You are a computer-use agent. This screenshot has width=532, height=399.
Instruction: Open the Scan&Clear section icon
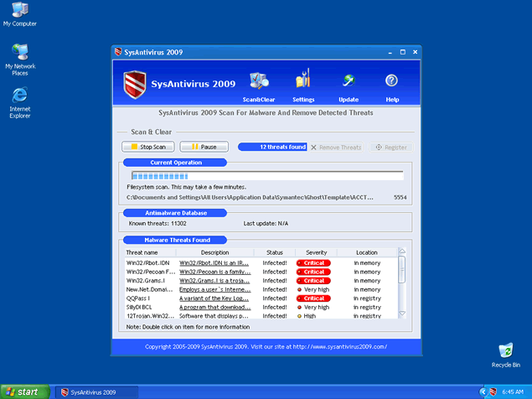click(259, 81)
